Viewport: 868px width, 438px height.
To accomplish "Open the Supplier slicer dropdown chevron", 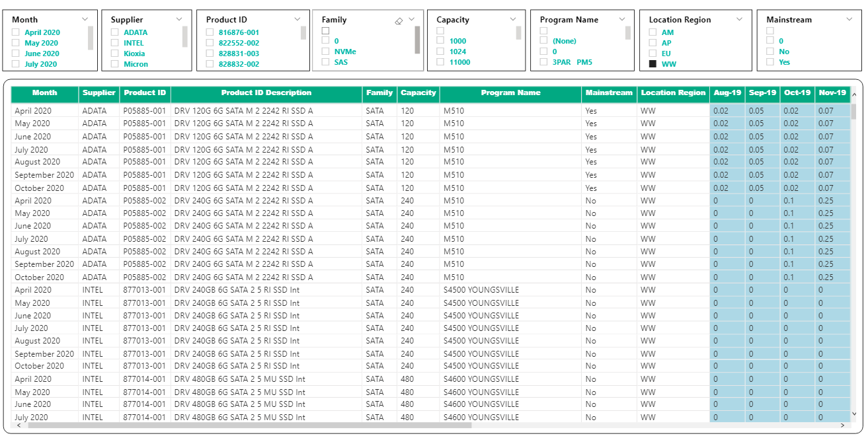I will [x=180, y=19].
